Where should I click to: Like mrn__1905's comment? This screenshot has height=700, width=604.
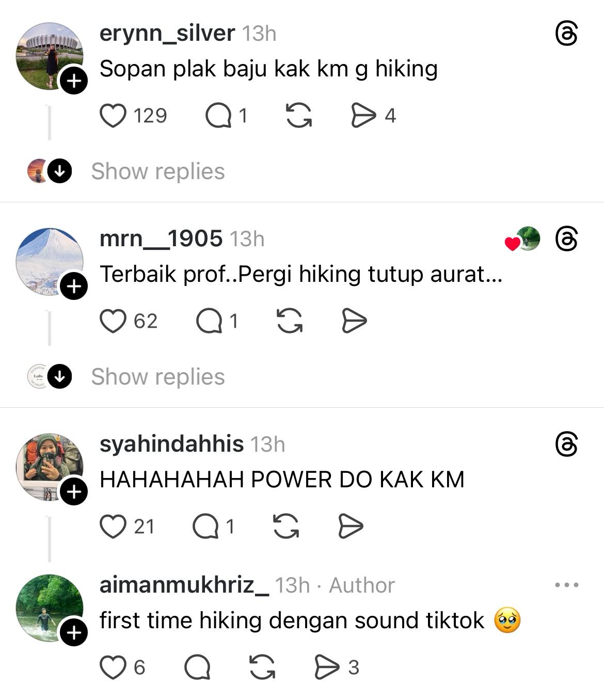click(x=113, y=321)
